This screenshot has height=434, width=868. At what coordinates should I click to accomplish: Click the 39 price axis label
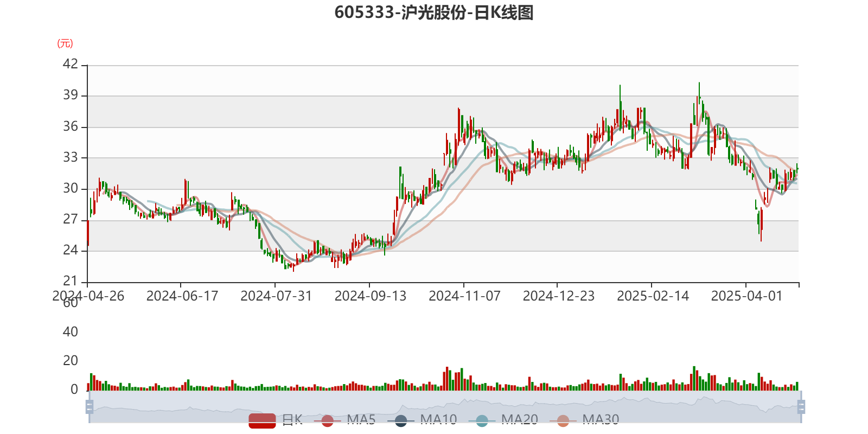[x=71, y=95]
